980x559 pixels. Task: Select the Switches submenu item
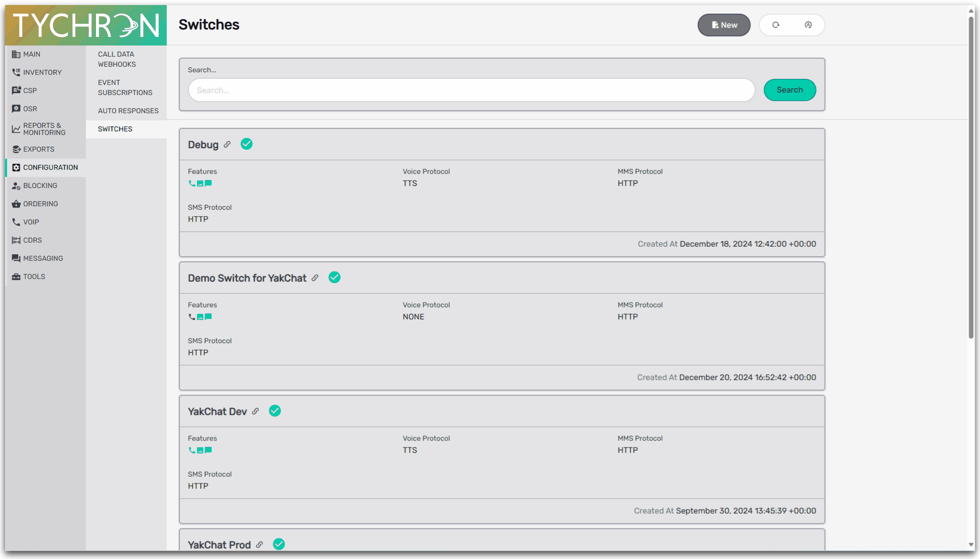coord(126,129)
